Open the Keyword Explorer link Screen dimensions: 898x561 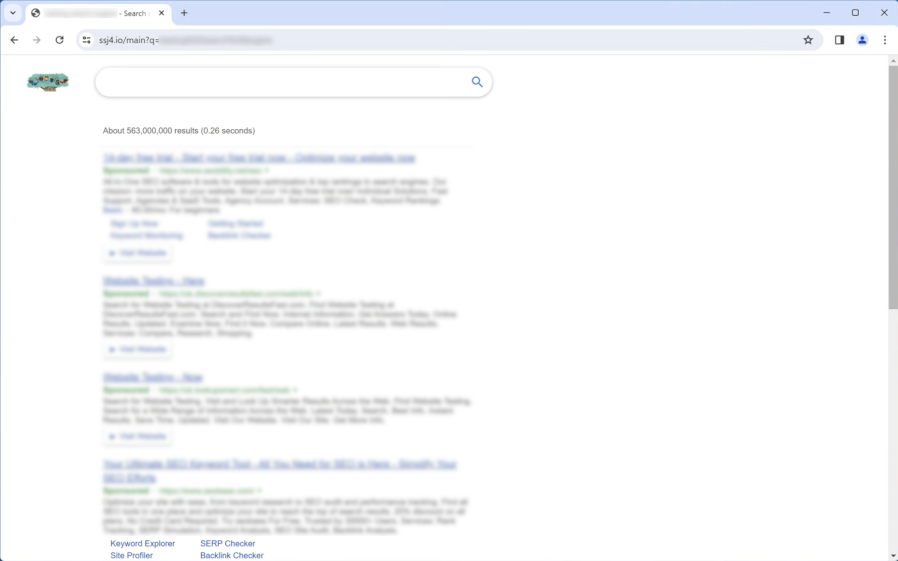(x=142, y=544)
